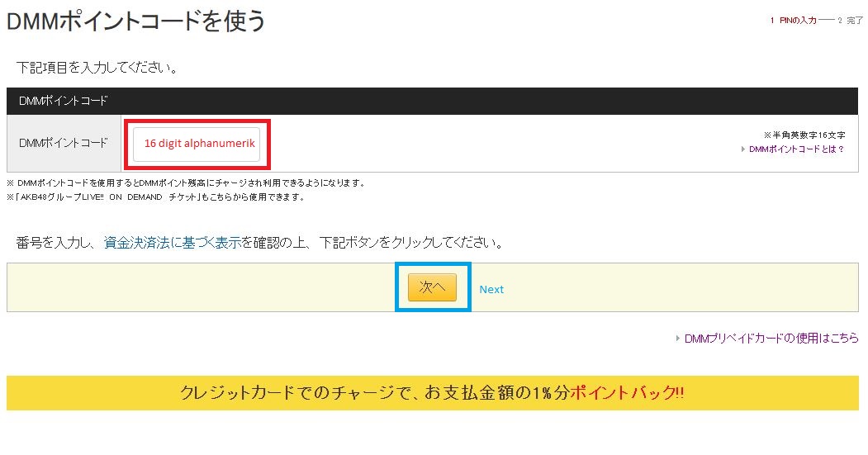Select step 1 PINの入力 indicator
Image resolution: width=868 pixels, height=455 pixels.
(x=797, y=21)
